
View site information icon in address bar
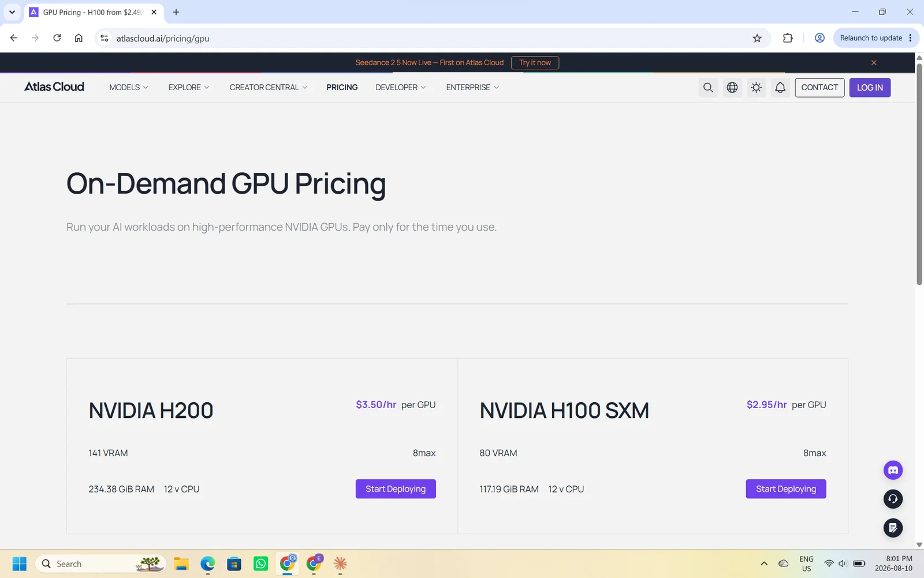[105, 38]
